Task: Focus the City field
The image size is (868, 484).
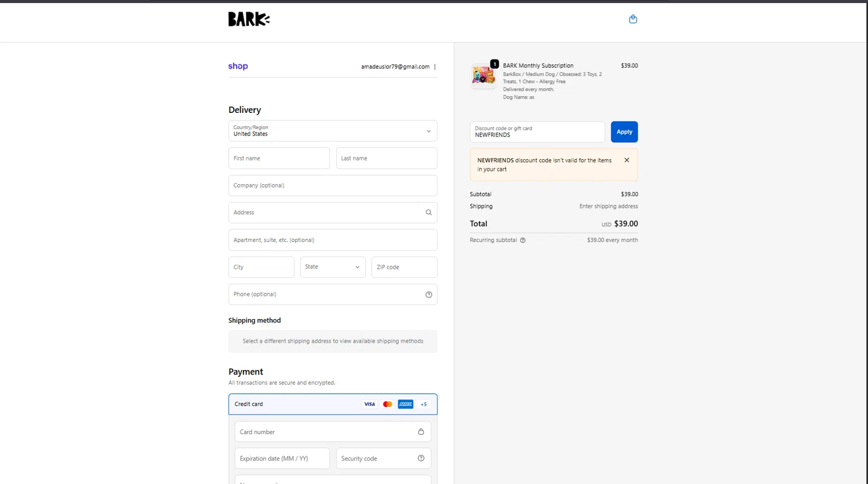Action: tap(262, 267)
